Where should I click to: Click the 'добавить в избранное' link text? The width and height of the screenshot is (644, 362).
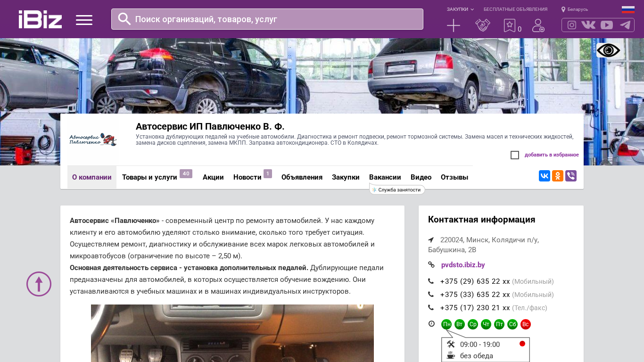click(552, 155)
